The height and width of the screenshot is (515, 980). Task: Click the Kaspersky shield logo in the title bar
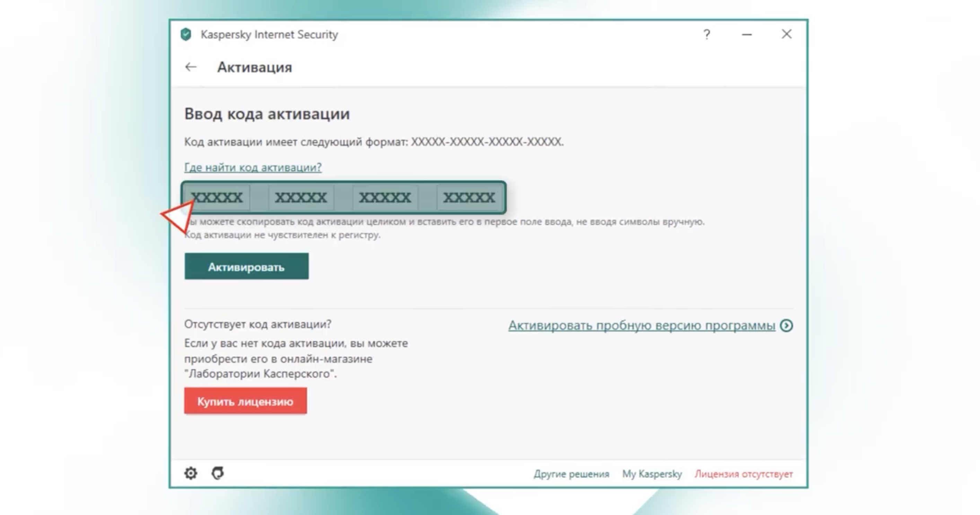click(x=186, y=34)
